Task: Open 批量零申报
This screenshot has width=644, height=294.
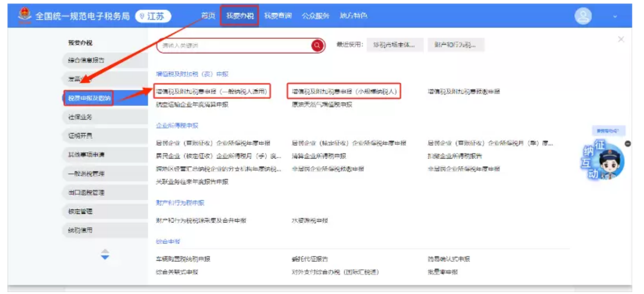Action: 442,272
